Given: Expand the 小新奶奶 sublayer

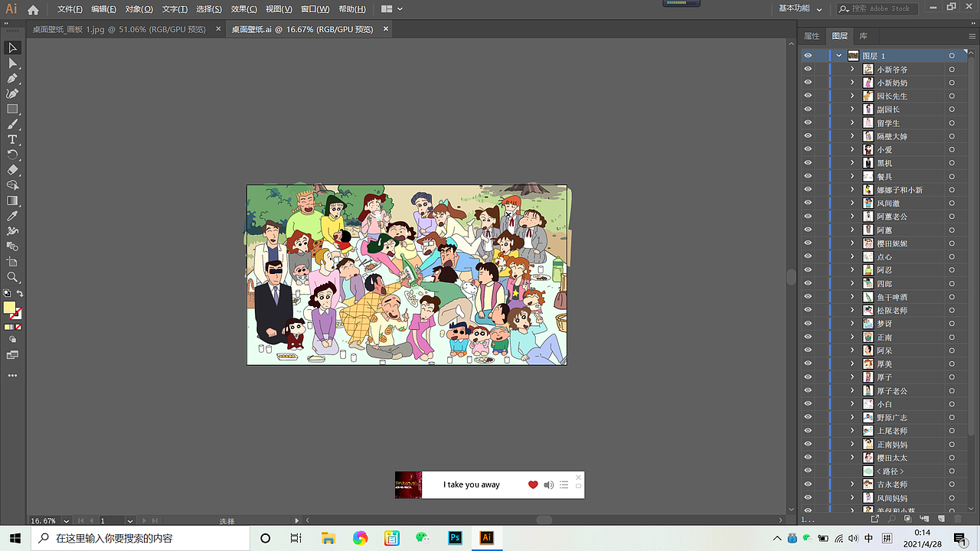Looking at the screenshot, I should (x=852, y=83).
